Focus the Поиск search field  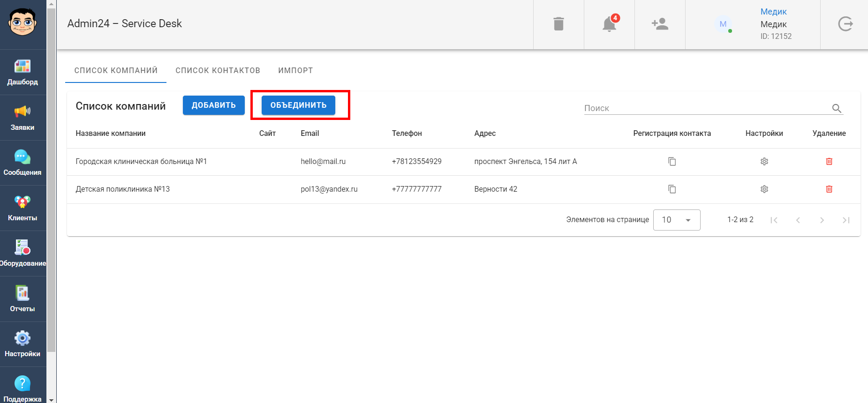tap(707, 108)
